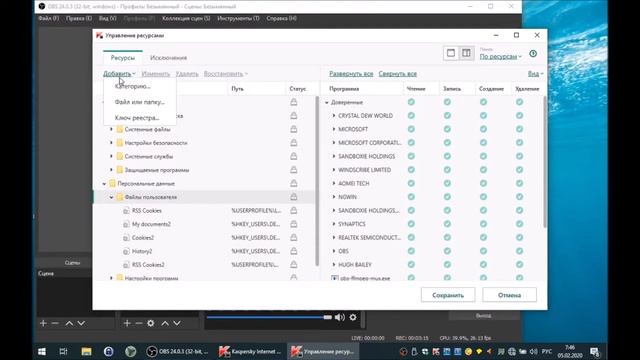Add a source with OBS sources plus
The image size is (640, 360).
coord(127,323)
